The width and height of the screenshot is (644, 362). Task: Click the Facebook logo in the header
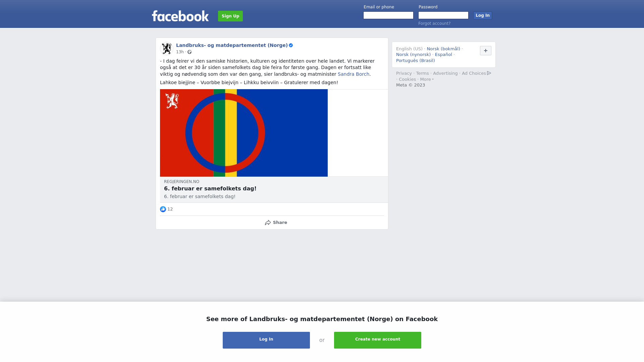[180, 16]
